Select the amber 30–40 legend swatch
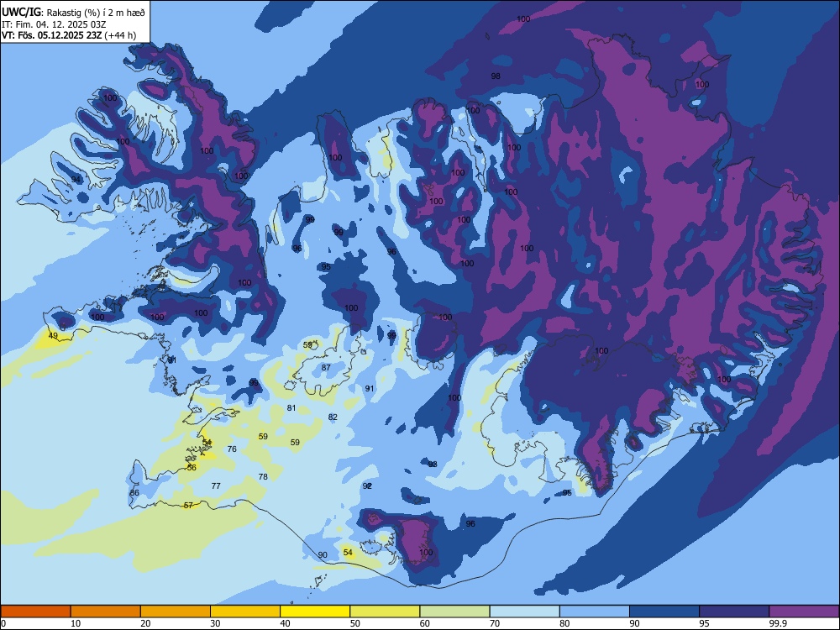This screenshot has height=630, width=840. (245, 612)
